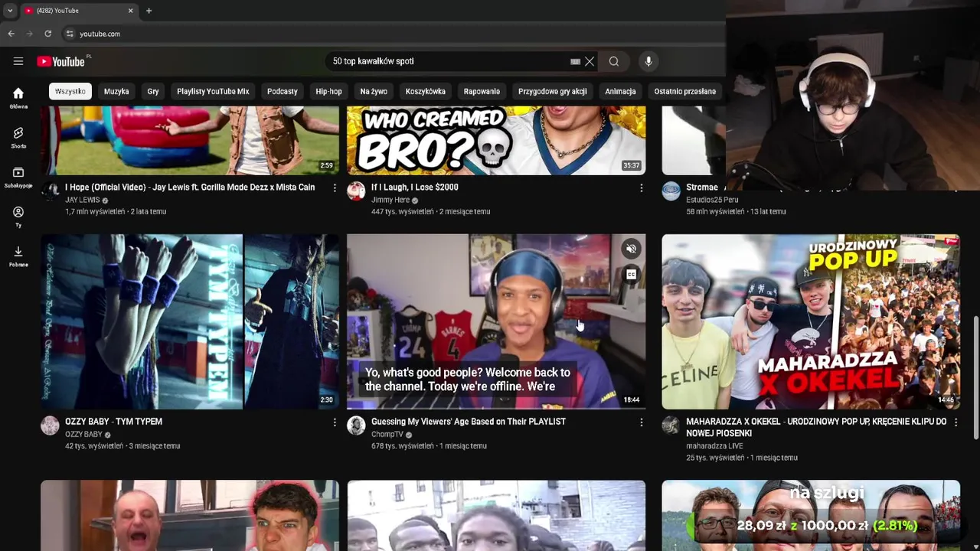Select the Przygodowe gry akcji chip
Viewport: 980px width, 551px height.
point(553,91)
